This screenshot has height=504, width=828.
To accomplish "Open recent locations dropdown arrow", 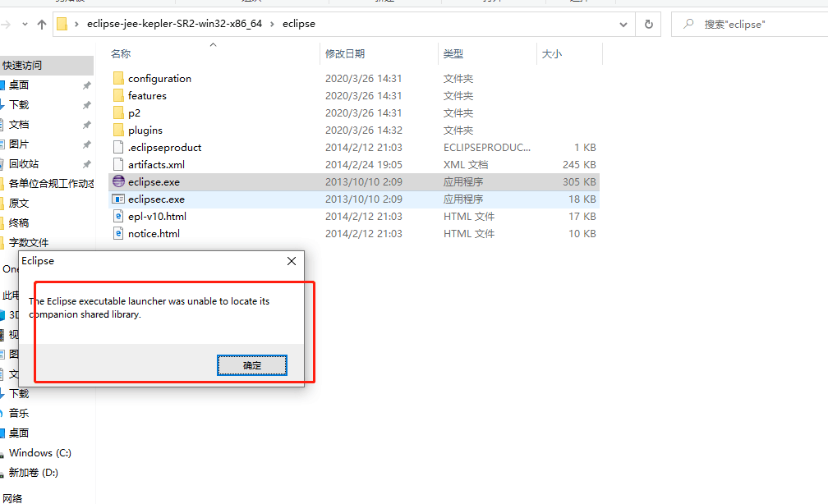I will coord(25,25).
